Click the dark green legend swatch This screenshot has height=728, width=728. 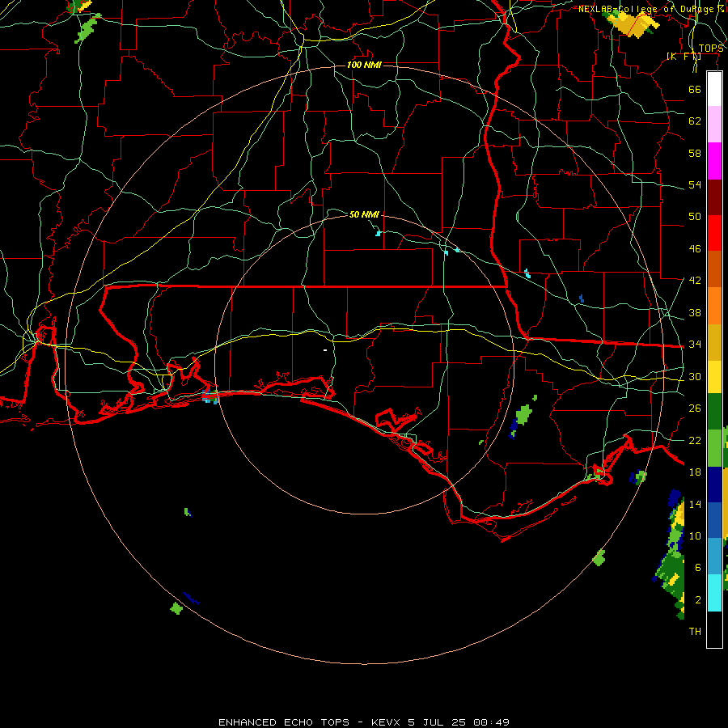(x=714, y=412)
